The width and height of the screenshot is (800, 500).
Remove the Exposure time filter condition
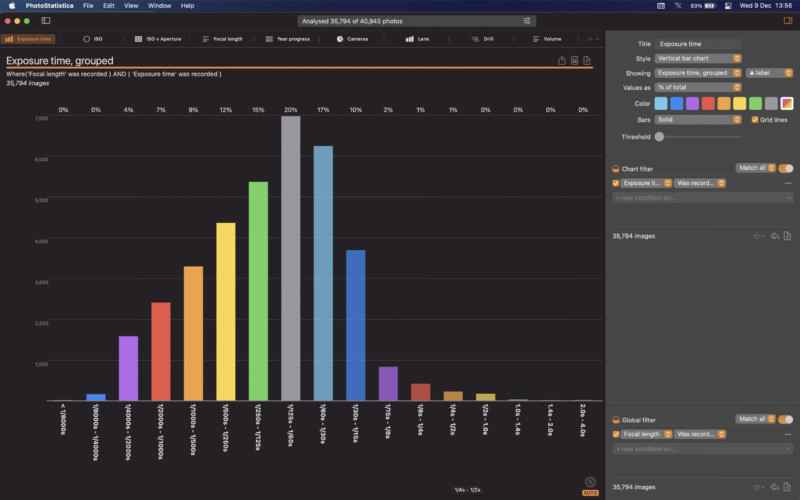[x=788, y=183]
